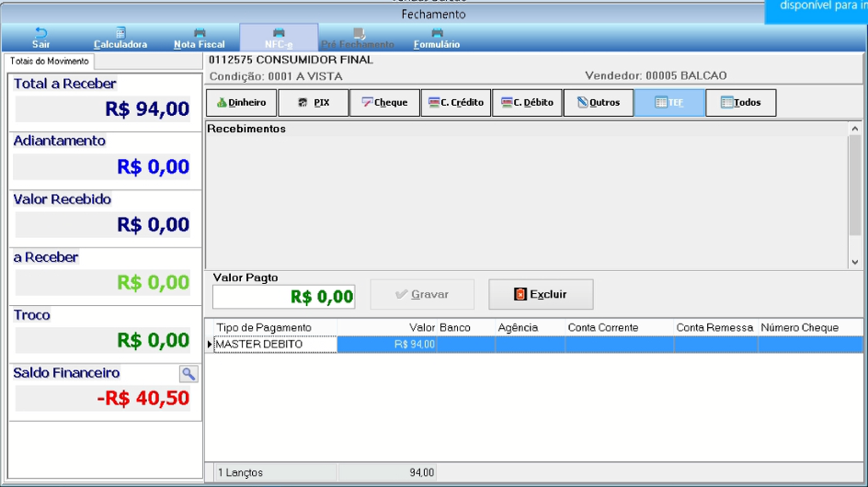Click the TEF payment button
This screenshot has height=487, width=868.
coord(669,102)
